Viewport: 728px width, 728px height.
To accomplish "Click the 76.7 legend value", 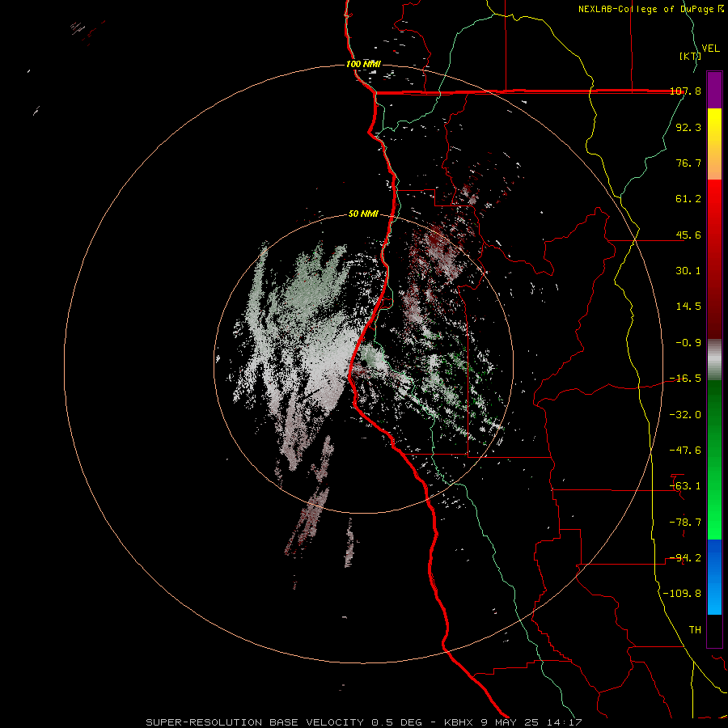I will click(688, 163).
